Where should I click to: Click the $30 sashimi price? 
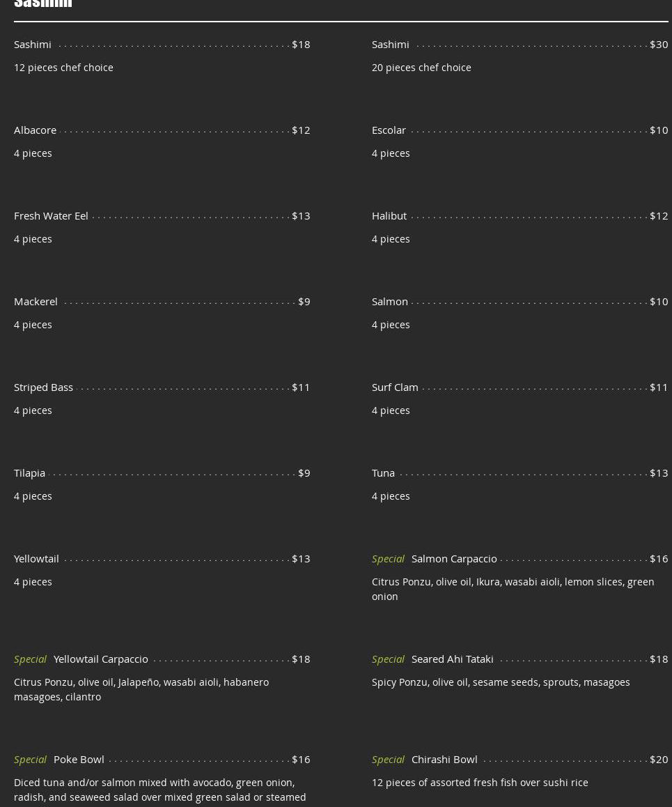[x=658, y=44]
